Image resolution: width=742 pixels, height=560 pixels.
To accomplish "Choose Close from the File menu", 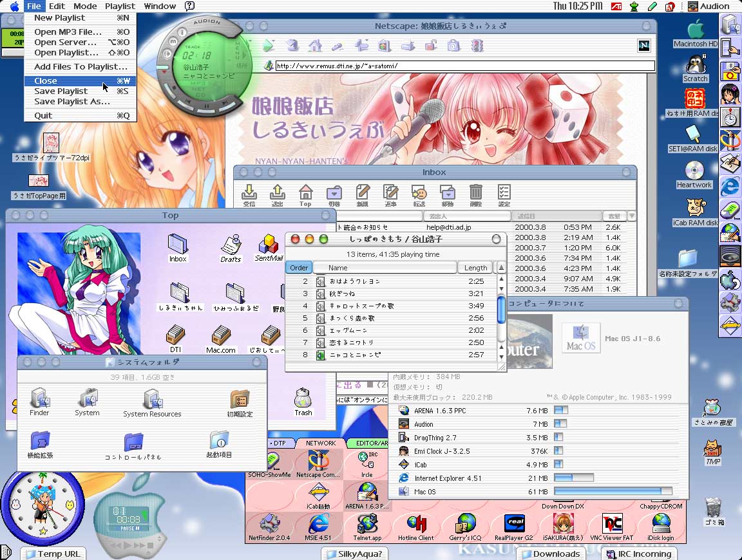I will tap(81, 81).
